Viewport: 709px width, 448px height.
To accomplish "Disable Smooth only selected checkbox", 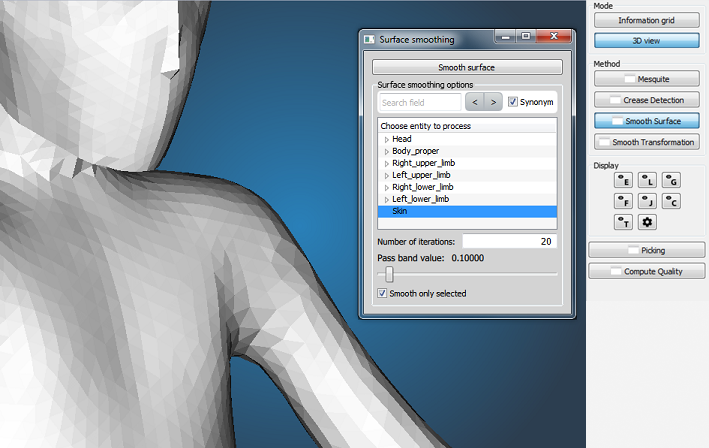I will (x=382, y=293).
